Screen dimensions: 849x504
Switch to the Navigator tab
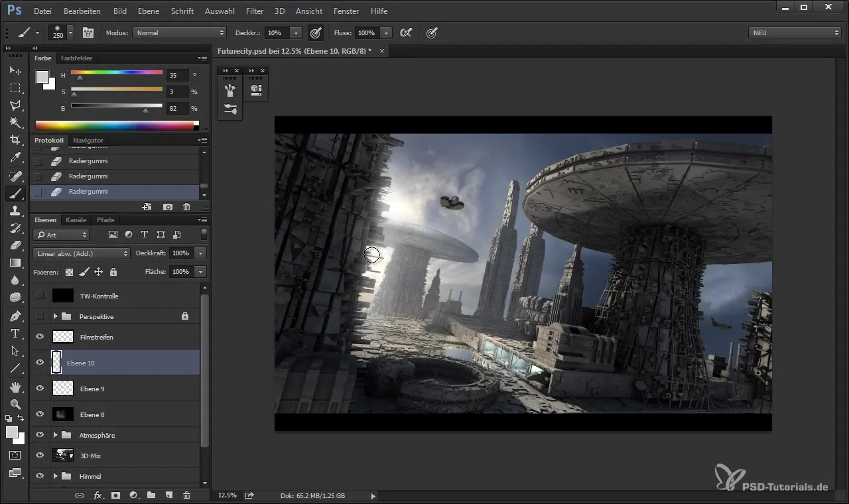88,141
